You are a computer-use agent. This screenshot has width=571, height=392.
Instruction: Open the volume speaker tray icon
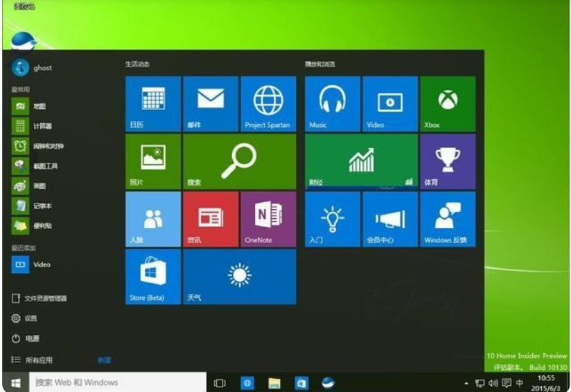pyautogui.click(x=493, y=383)
